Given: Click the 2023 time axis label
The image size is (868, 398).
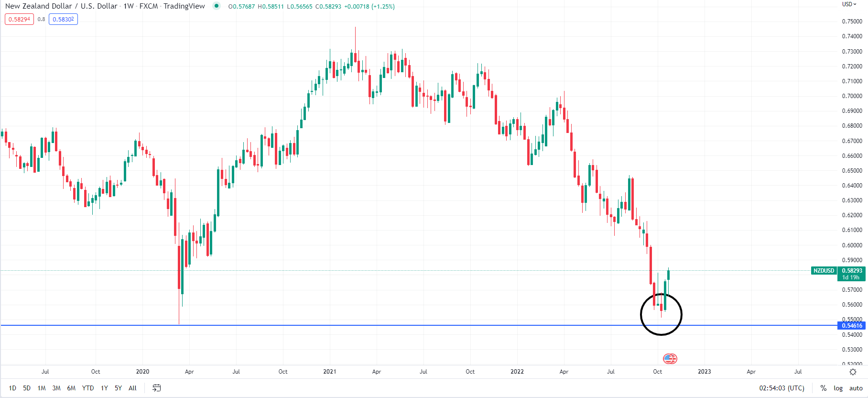Looking at the screenshot, I should [705, 372].
